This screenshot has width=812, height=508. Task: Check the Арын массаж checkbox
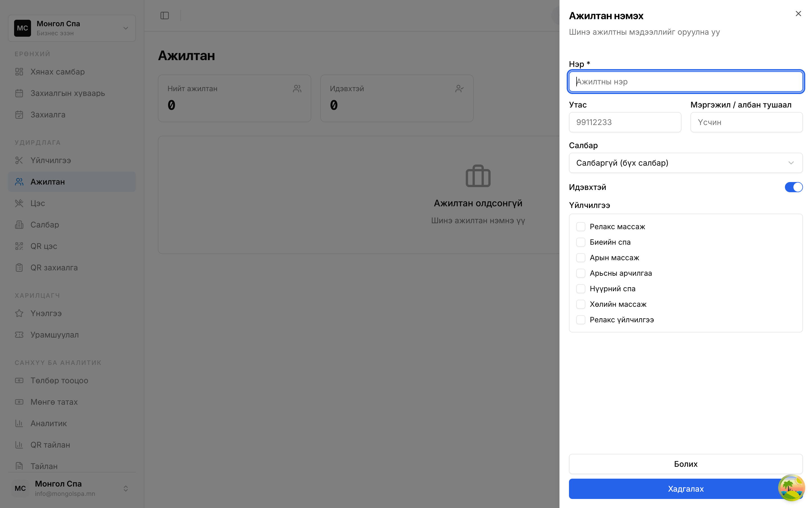point(581,258)
